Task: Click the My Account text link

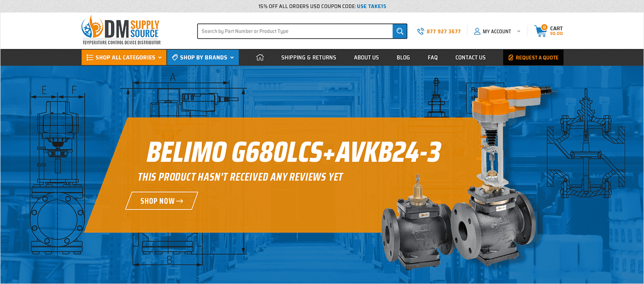Action: [497, 31]
